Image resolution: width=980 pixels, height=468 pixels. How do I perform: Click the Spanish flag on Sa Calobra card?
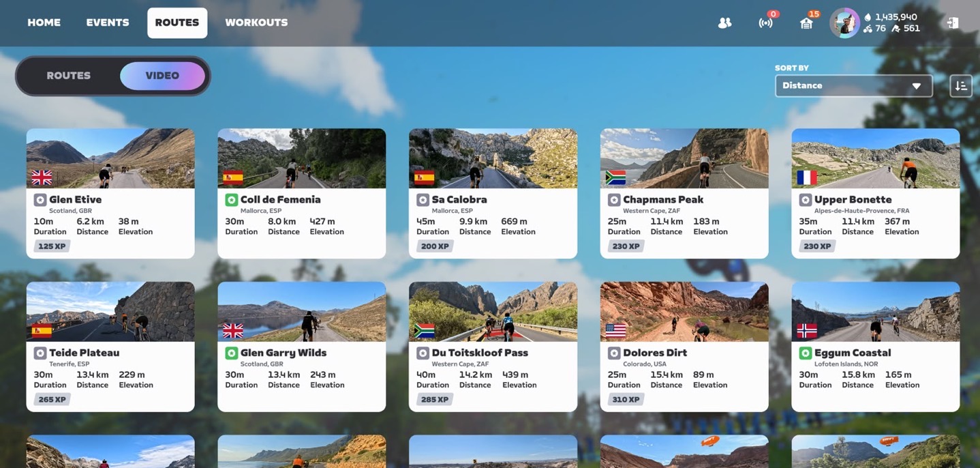pos(425,177)
